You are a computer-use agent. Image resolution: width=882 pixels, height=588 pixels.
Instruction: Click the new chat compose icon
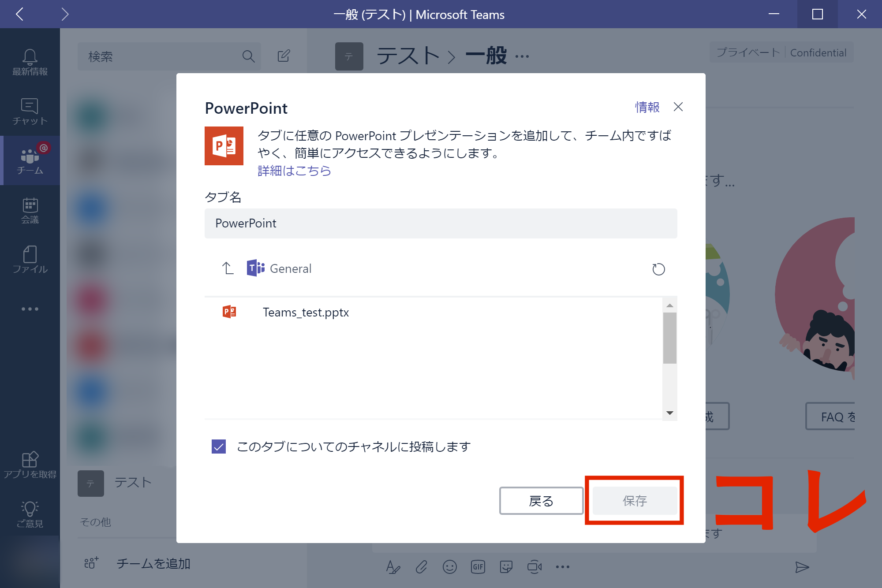[284, 56]
